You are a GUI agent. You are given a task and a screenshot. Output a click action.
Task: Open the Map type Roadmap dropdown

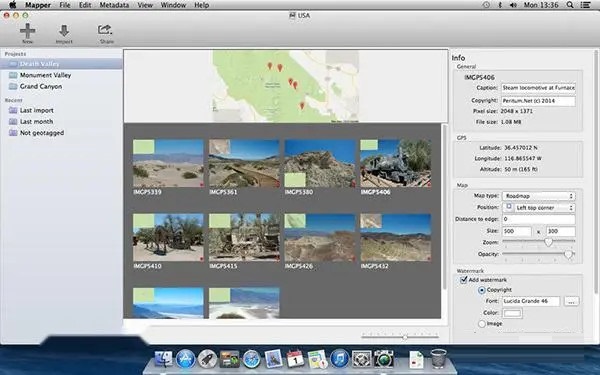[538, 196]
